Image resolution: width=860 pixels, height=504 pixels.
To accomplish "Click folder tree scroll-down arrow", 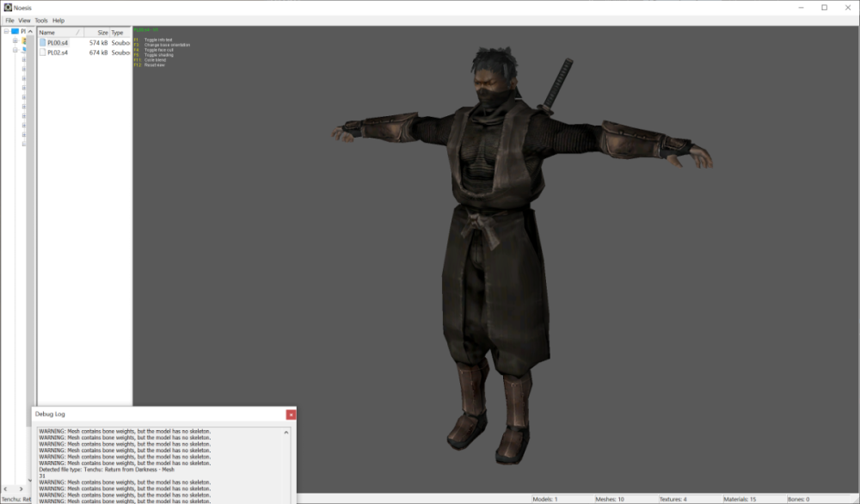I will 30,481.
